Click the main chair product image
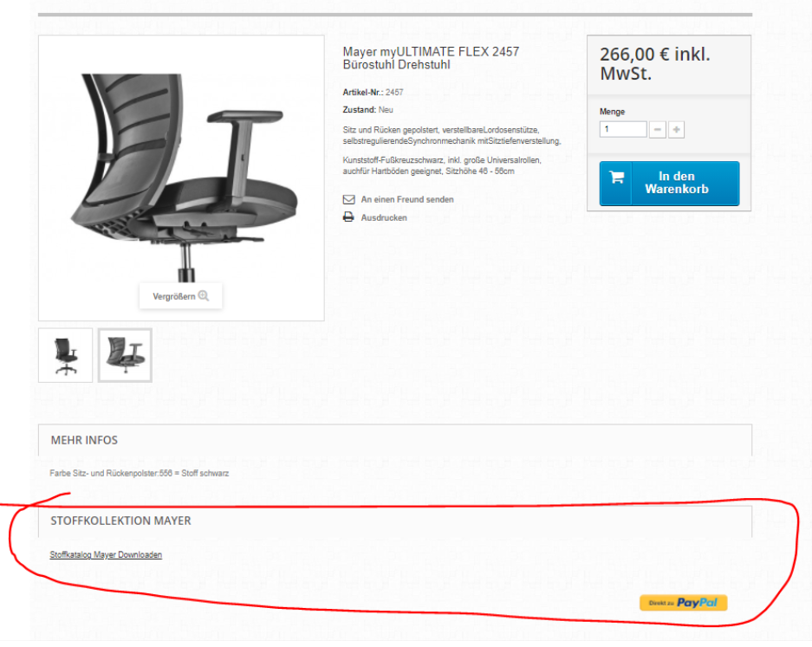Screen dimensions: 812x647 181,178
